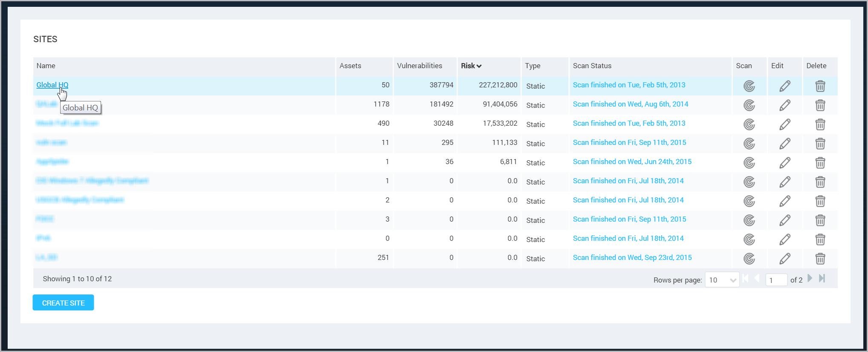Edit the site with 490 assets
Viewport: 868px width, 352px height.
(x=784, y=124)
